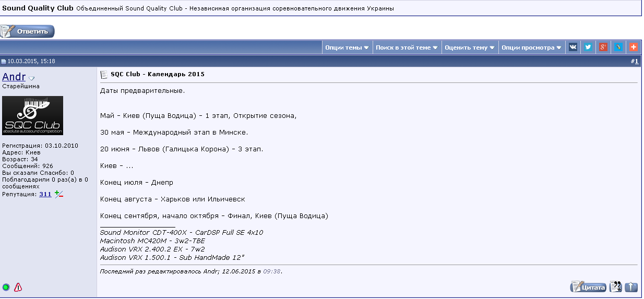Image resolution: width=644 pixels, height=299 pixels.
Task: Open the reputation value 311 link
Action: (x=45, y=194)
